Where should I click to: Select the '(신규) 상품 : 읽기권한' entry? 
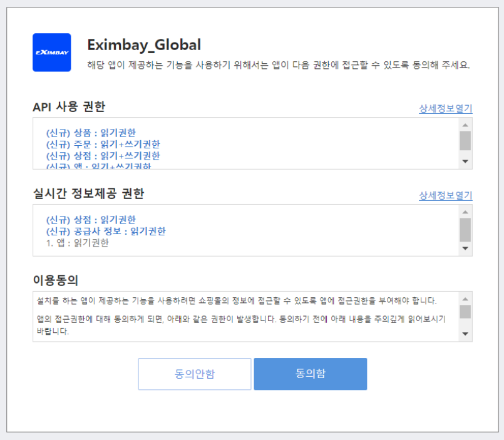click(x=91, y=133)
